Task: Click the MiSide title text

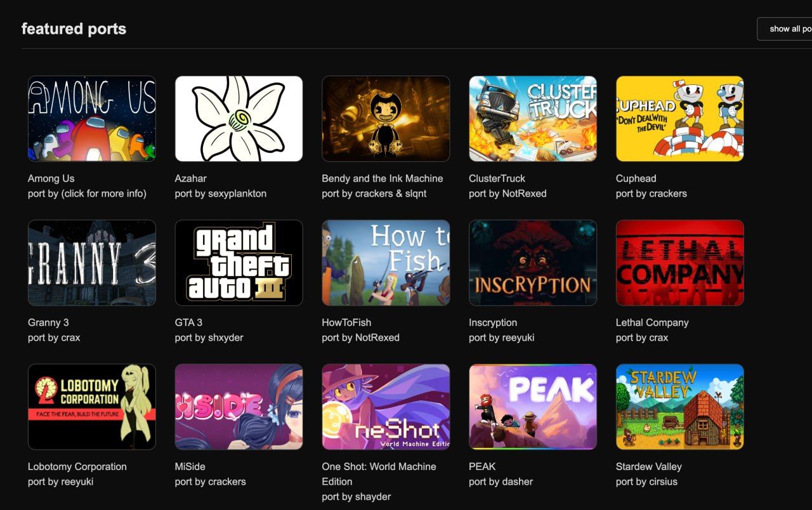Action: [x=190, y=466]
